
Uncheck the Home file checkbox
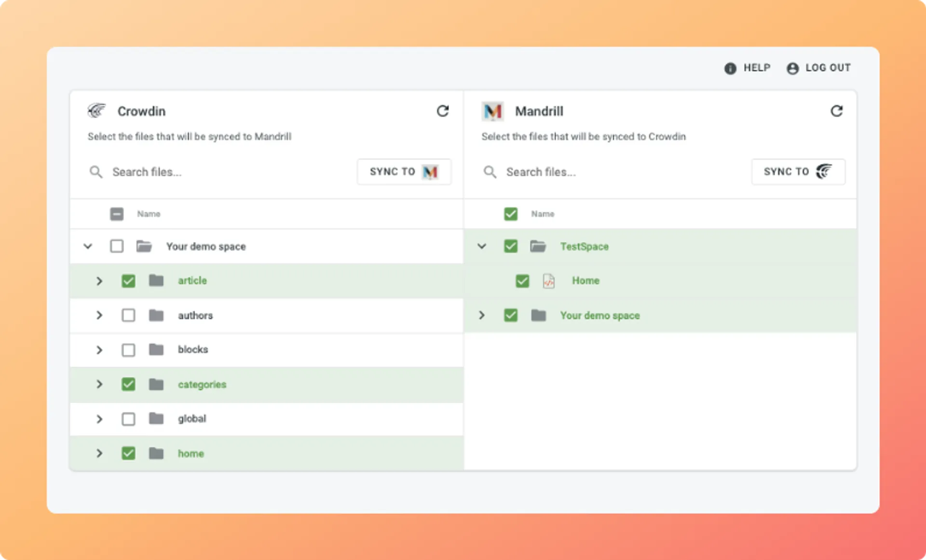522,280
